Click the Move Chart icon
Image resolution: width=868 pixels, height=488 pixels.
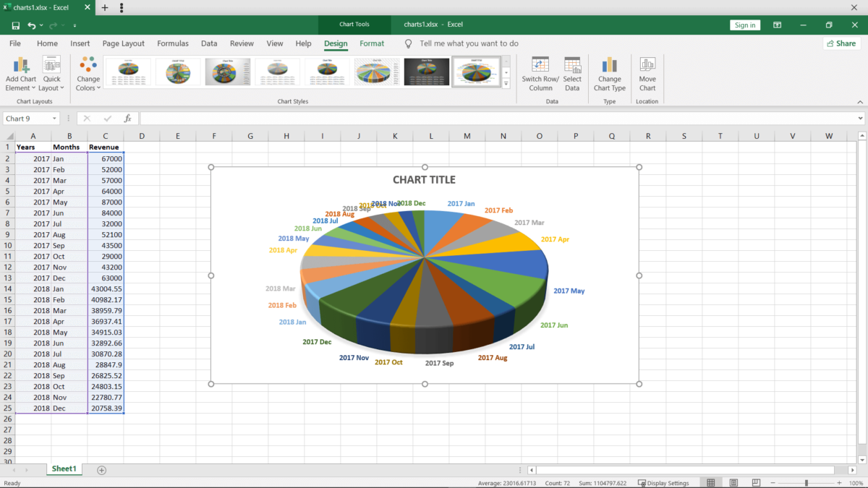tap(647, 65)
